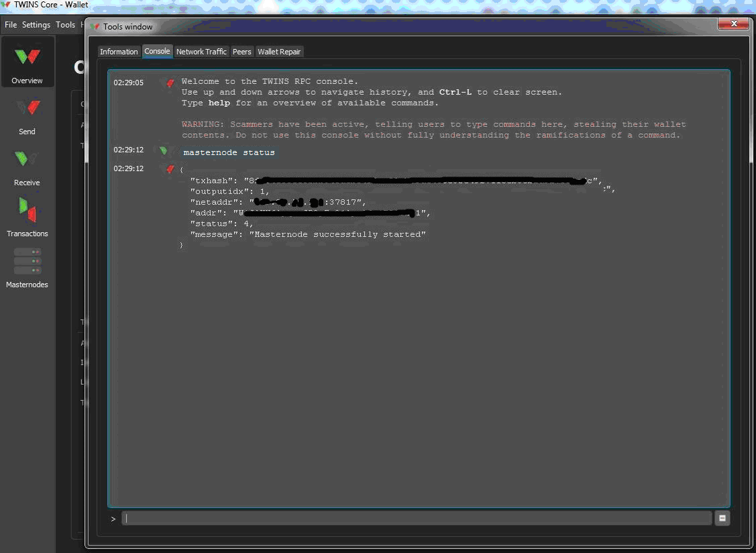The width and height of the screenshot is (756, 553).
Task: Switch to the Information tab
Action: pyautogui.click(x=119, y=52)
